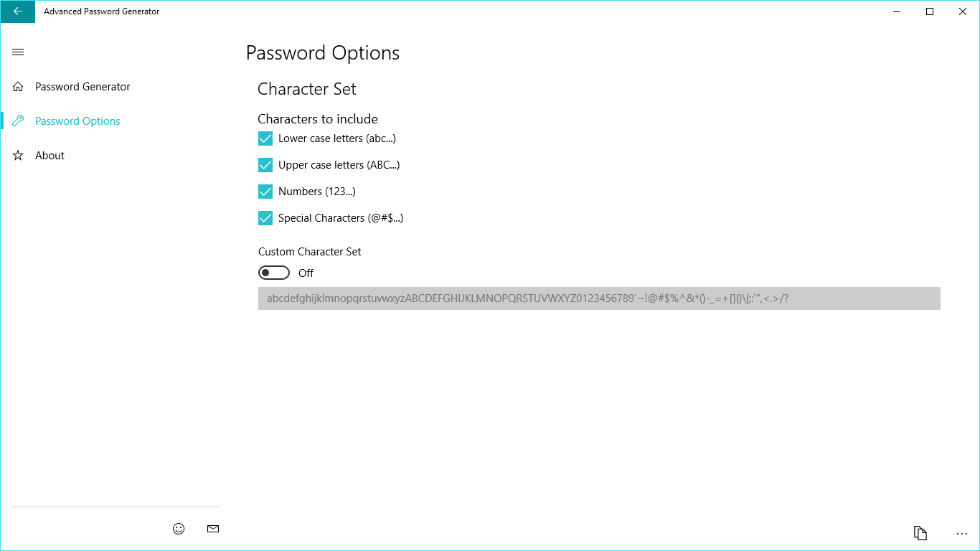Turn on the Custom Character Set toggle
The height and width of the screenshot is (551, 980).
pyautogui.click(x=274, y=273)
